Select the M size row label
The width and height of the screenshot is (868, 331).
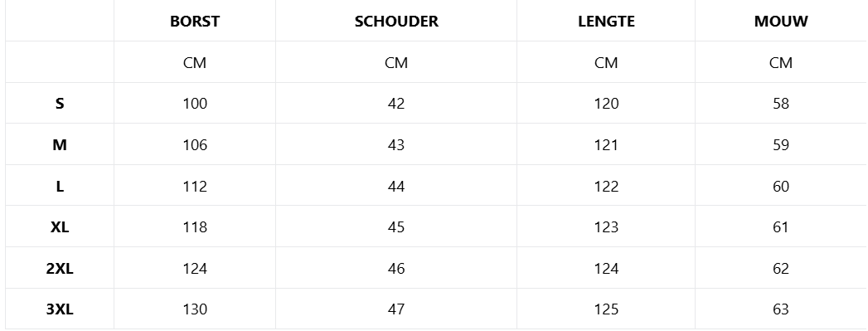pyautogui.click(x=60, y=144)
